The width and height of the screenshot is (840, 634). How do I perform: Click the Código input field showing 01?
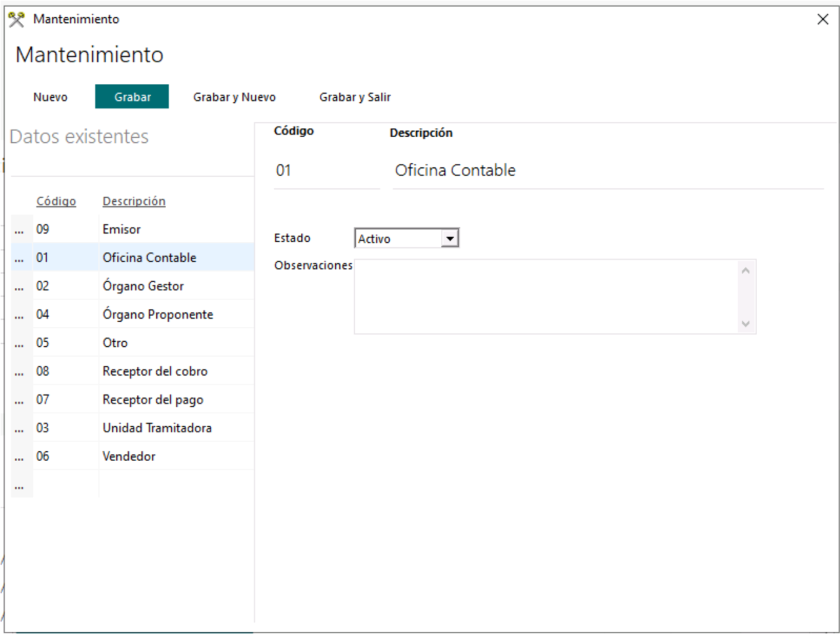coord(326,171)
